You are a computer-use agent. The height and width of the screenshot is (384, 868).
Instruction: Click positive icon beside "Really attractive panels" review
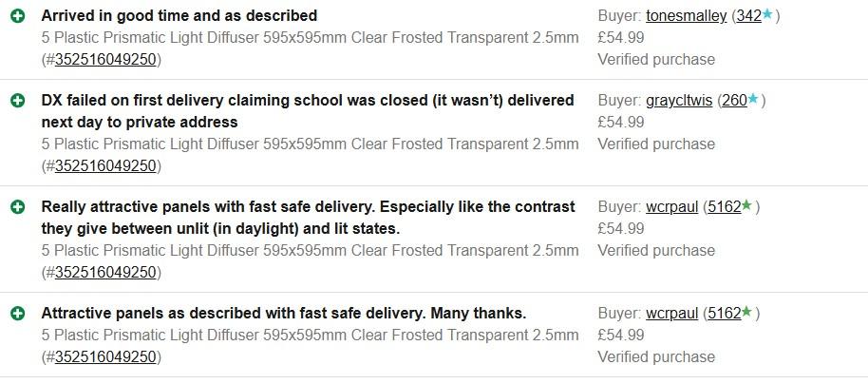[x=17, y=207]
